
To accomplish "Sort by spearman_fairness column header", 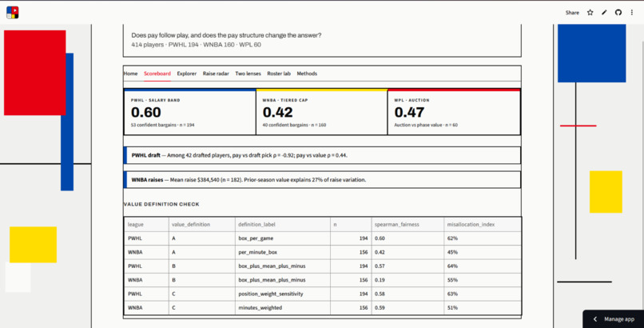I will click(x=407, y=225).
